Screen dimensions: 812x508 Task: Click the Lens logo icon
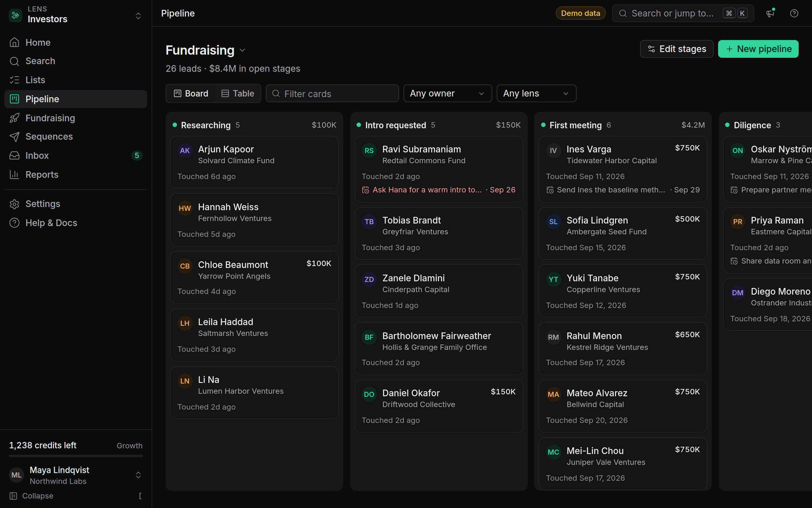[16, 15]
